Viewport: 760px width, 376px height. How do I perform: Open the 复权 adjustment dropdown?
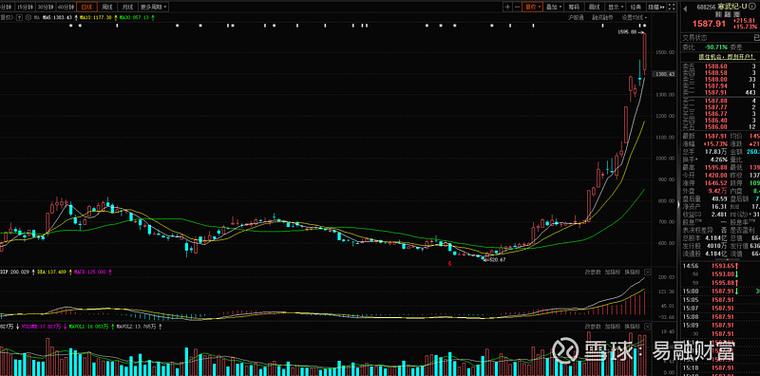(x=532, y=7)
